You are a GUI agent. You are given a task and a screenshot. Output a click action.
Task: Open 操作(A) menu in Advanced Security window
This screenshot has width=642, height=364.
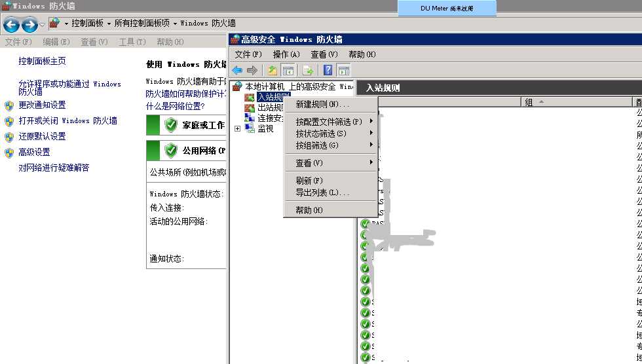point(286,54)
